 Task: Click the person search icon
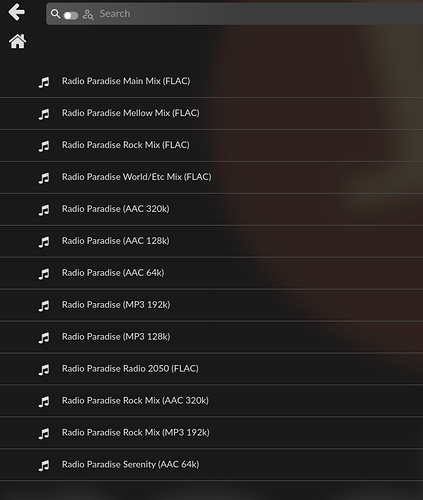(88, 15)
